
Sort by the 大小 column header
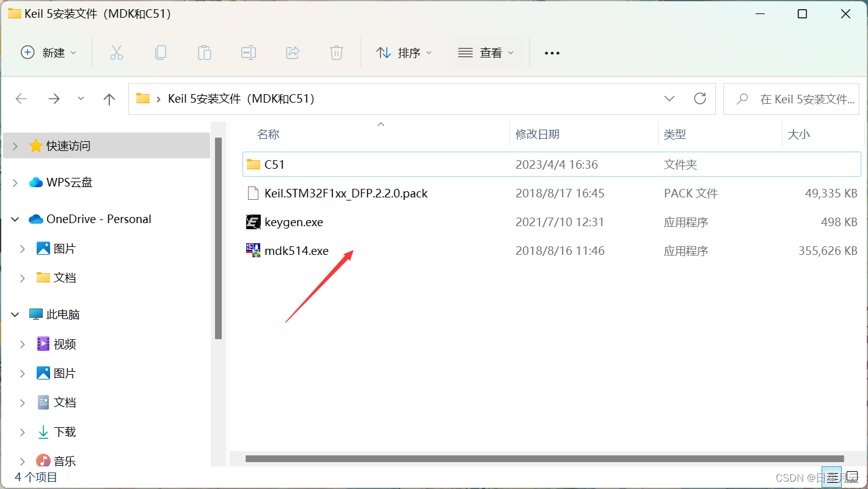799,134
